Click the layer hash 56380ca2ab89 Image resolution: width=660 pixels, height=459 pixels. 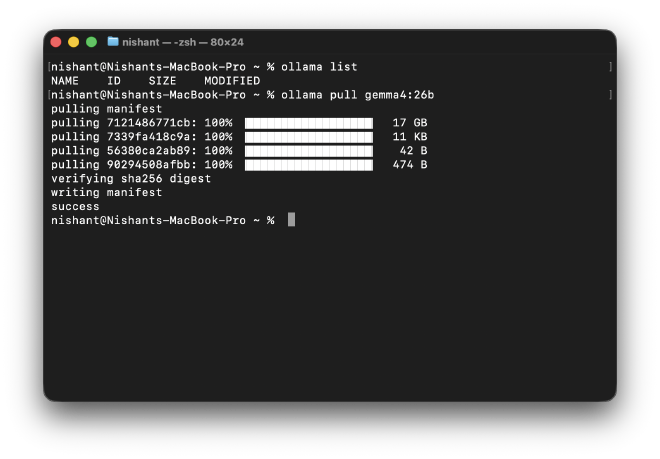[148, 151]
